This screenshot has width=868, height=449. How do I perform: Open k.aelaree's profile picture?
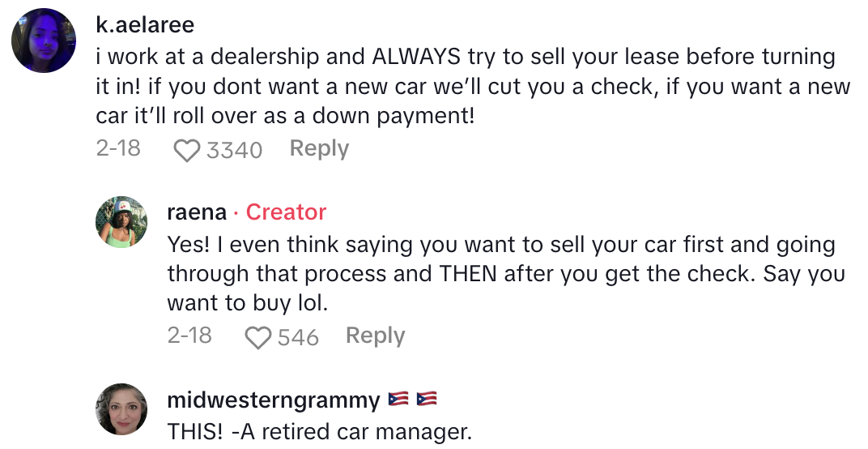click(x=44, y=41)
